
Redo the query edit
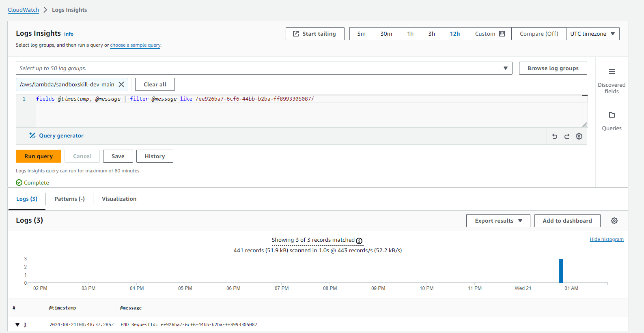pyautogui.click(x=567, y=136)
